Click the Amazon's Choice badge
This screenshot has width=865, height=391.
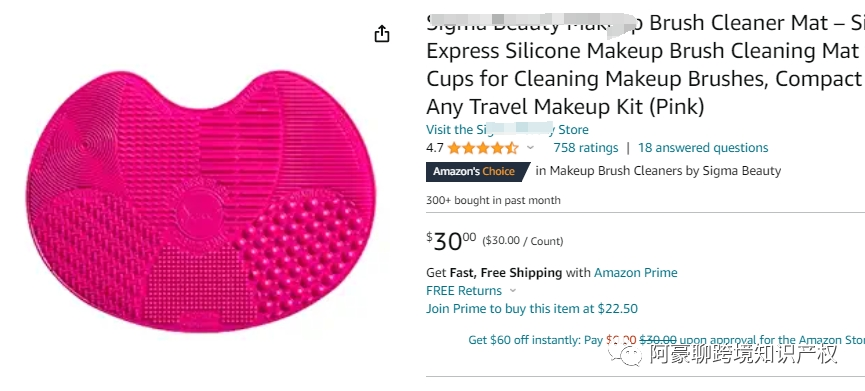478,172
